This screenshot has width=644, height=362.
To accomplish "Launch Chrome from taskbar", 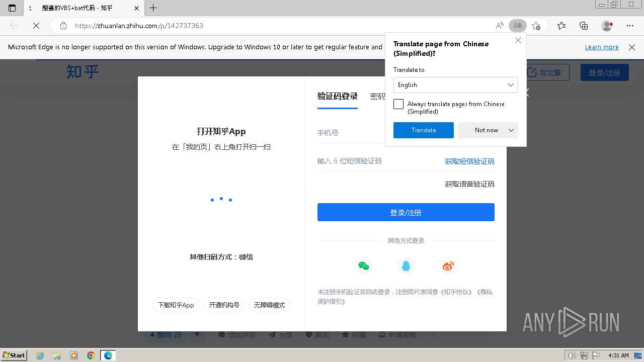I will (91, 355).
